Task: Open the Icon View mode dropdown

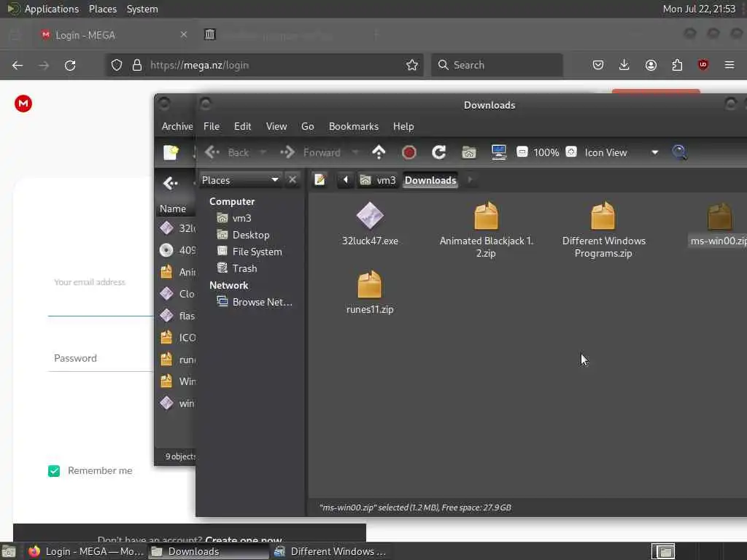Action: click(622, 152)
